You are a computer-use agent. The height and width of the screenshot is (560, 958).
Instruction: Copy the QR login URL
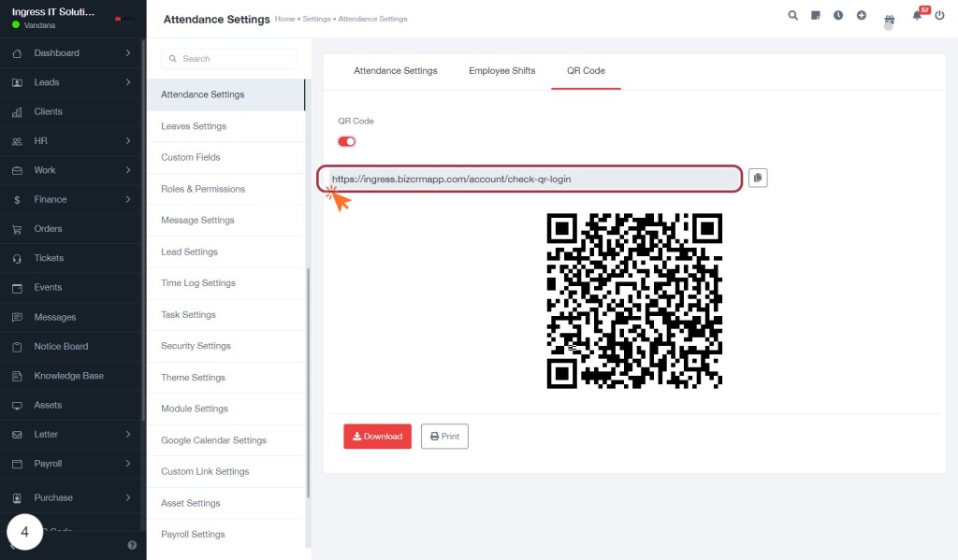[758, 178]
